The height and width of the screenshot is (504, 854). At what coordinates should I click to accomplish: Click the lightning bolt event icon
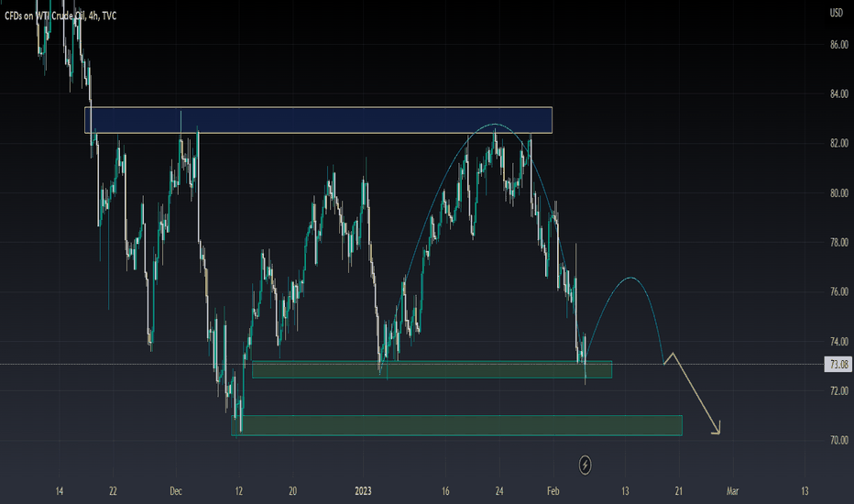[x=585, y=465]
